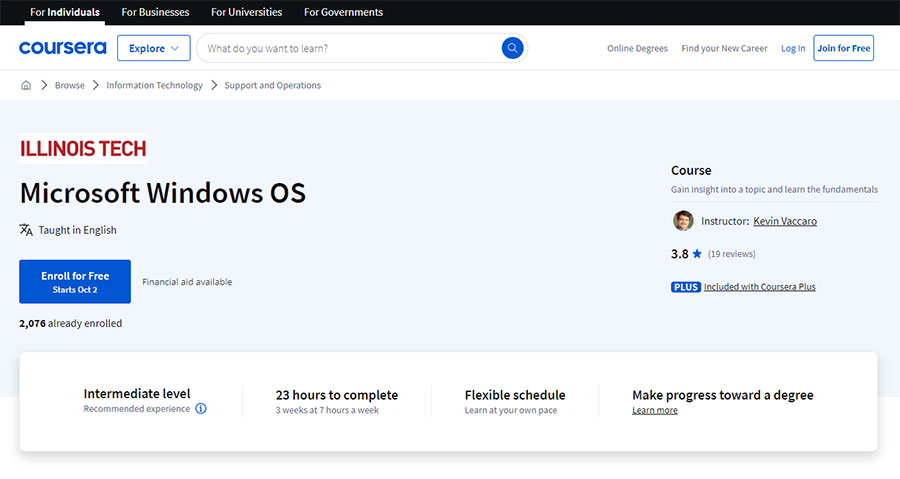Open Online Degrees menu item
This screenshot has width=900, height=479.
(x=637, y=48)
